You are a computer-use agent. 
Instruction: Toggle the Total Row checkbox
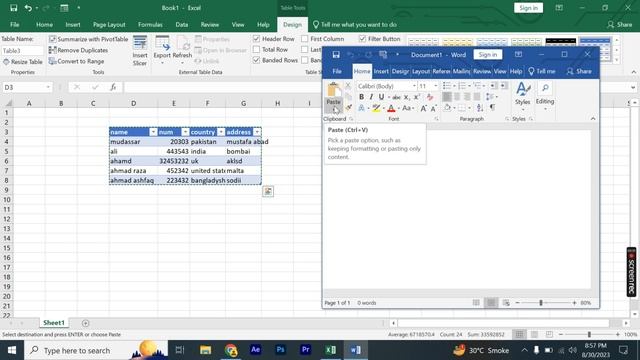(256, 49)
